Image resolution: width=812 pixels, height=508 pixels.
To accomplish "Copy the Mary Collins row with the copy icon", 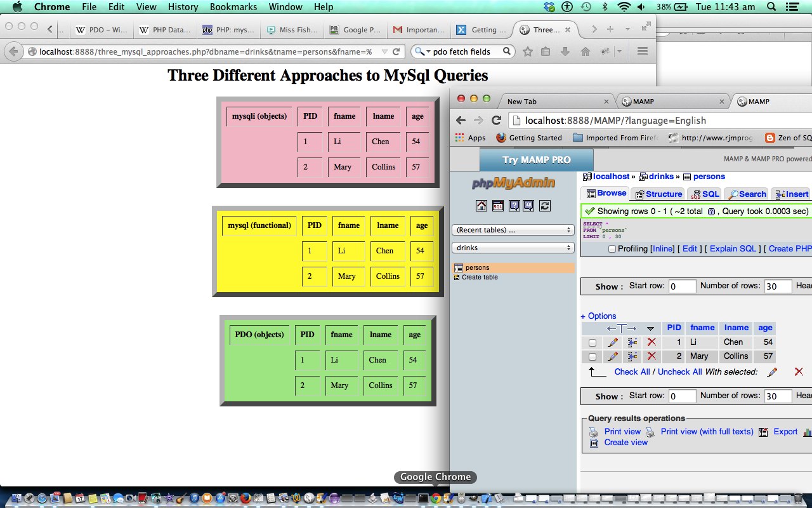I will [632, 356].
